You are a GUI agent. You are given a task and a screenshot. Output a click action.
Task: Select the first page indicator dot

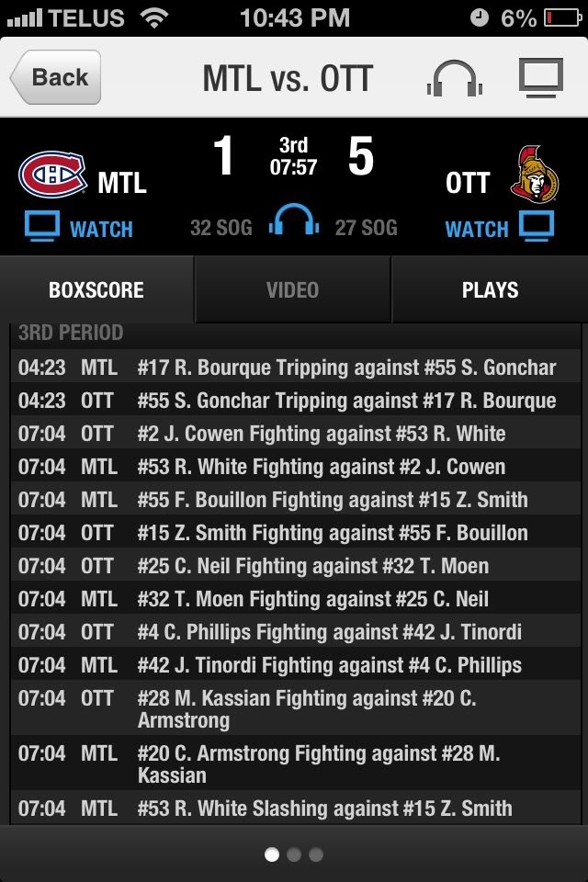(272, 855)
